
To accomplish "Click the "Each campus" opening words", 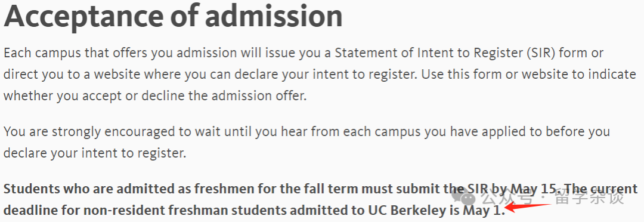I will click(42, 54).
